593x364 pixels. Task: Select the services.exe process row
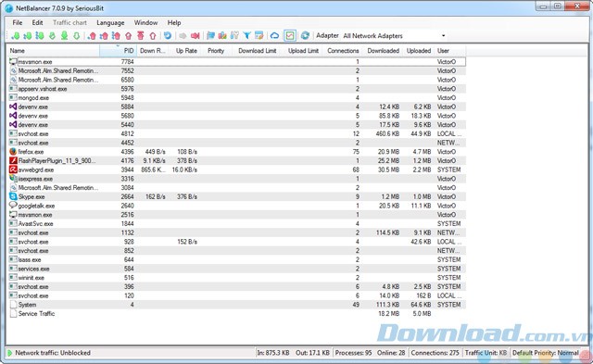point(237,269)
